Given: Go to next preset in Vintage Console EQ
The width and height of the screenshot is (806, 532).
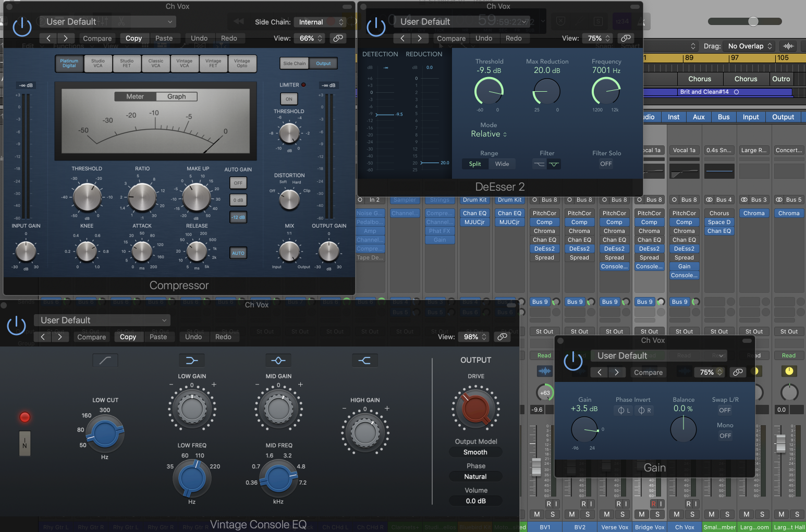Looking at the screenshot, I should coord(60,337).
